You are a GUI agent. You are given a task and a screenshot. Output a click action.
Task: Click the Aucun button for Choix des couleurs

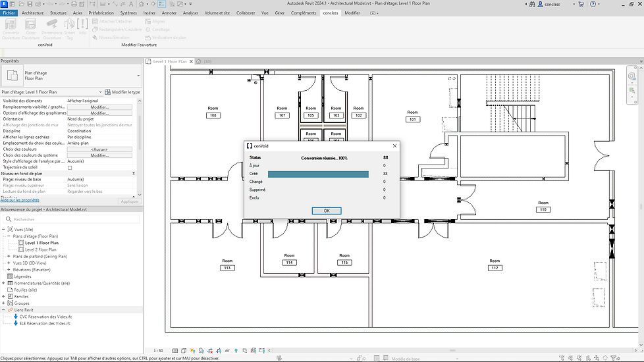tap(100, 149)
